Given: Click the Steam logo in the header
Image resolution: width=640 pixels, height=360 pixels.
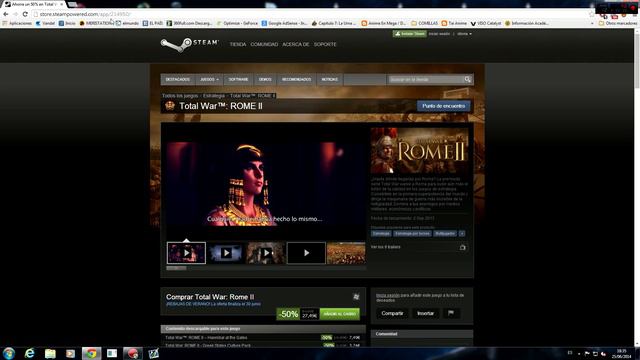Looking at the screenshot, I should 189,44.
